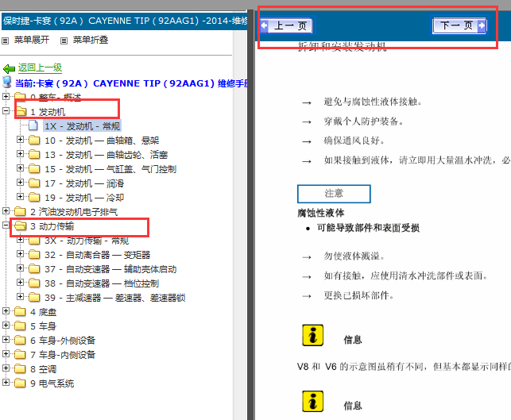Viewport: 511px width, 420px height.
Task: Click the 菜单展开 expand menu link
Action: click(32, 40)
